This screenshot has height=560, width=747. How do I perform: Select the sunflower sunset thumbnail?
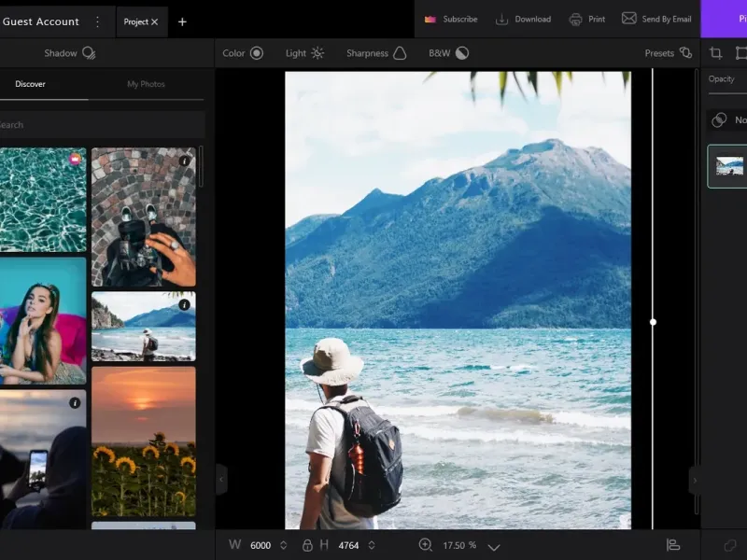tap(143, 441)
